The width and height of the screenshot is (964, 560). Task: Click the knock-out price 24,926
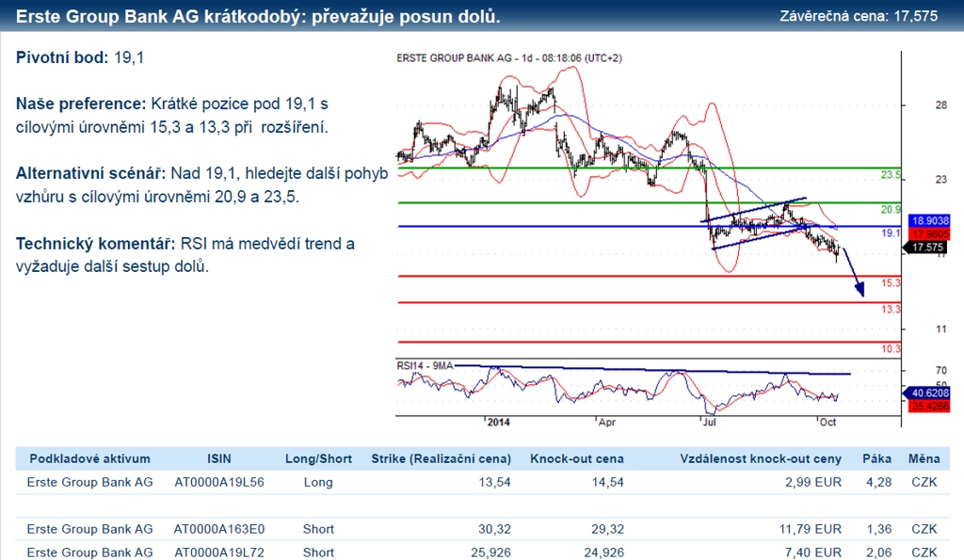pyautogui.click(x=603, y=552)
